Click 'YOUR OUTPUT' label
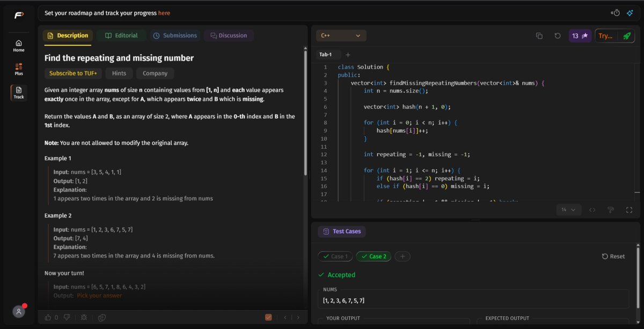The height and width of the screenshot is (329, 644). 343,318
